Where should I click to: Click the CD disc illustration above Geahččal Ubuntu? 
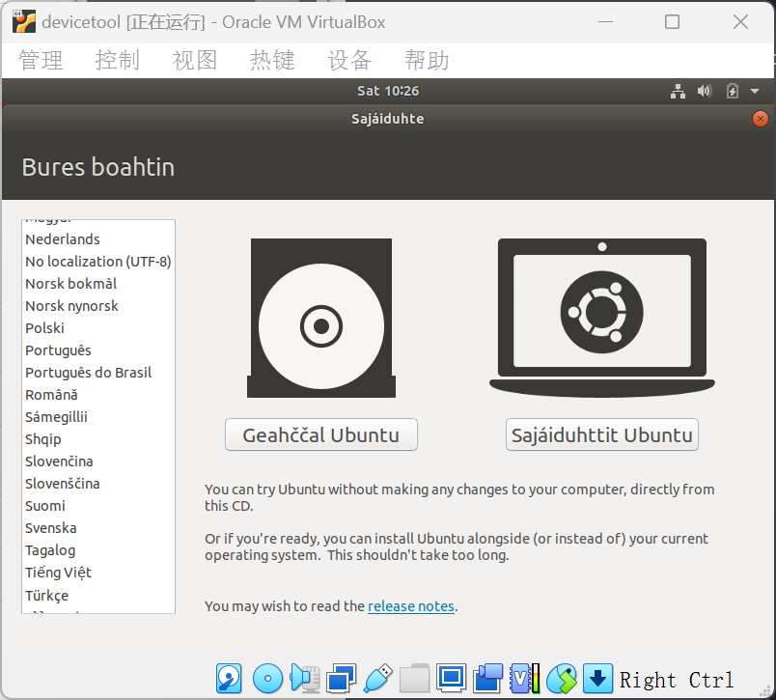[x=321, y=318]
